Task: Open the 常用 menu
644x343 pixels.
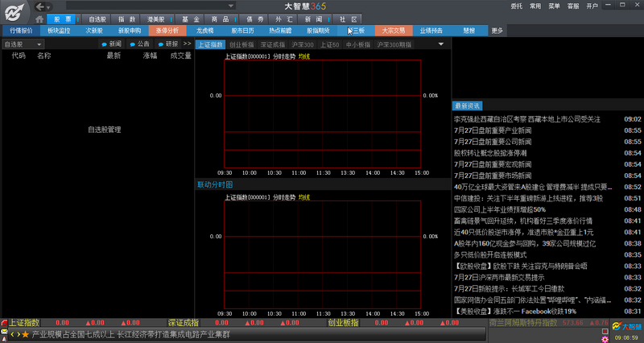Action: 535,6
